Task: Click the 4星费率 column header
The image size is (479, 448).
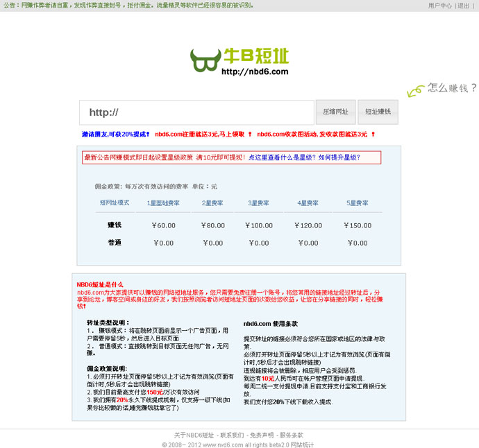Action: coord(308,203)
